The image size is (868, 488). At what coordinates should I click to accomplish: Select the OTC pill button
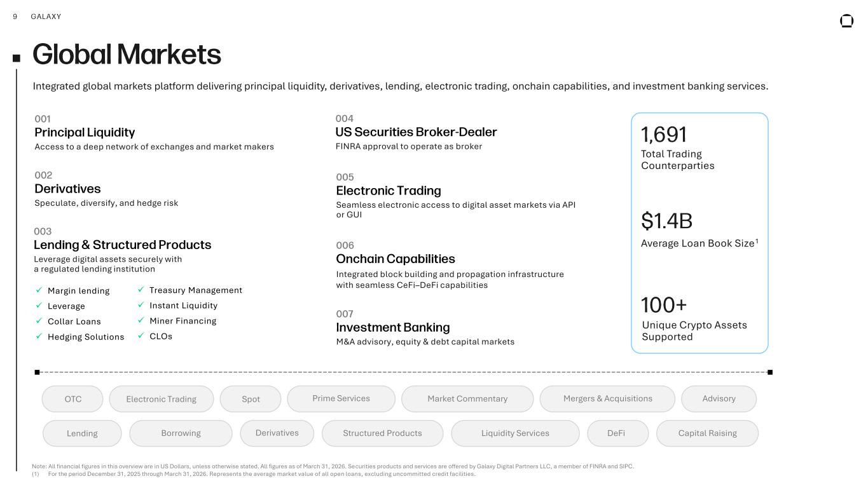pos(72,399)
